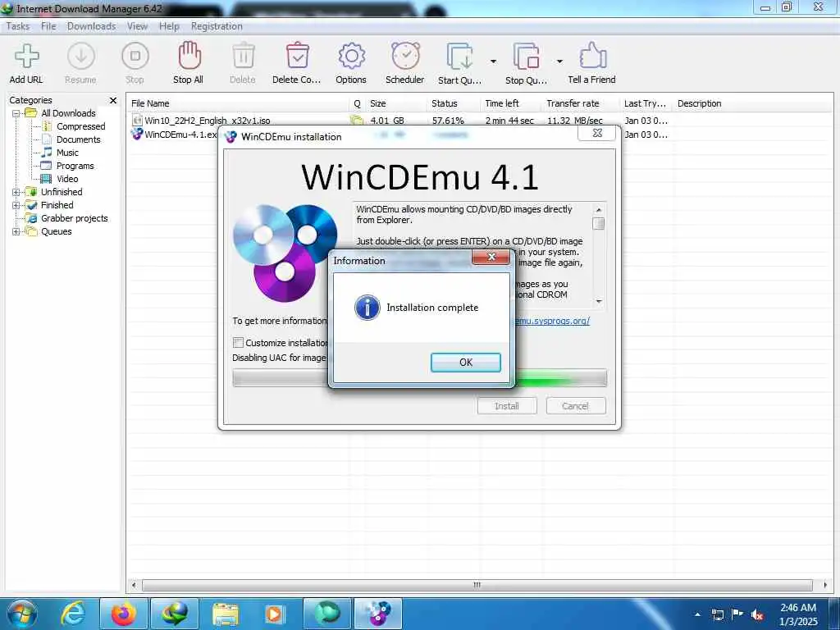This screenshot has width=840, height=630.
Task: Toggle Customize installation options checkbox
Action: [x=239, y=343]
